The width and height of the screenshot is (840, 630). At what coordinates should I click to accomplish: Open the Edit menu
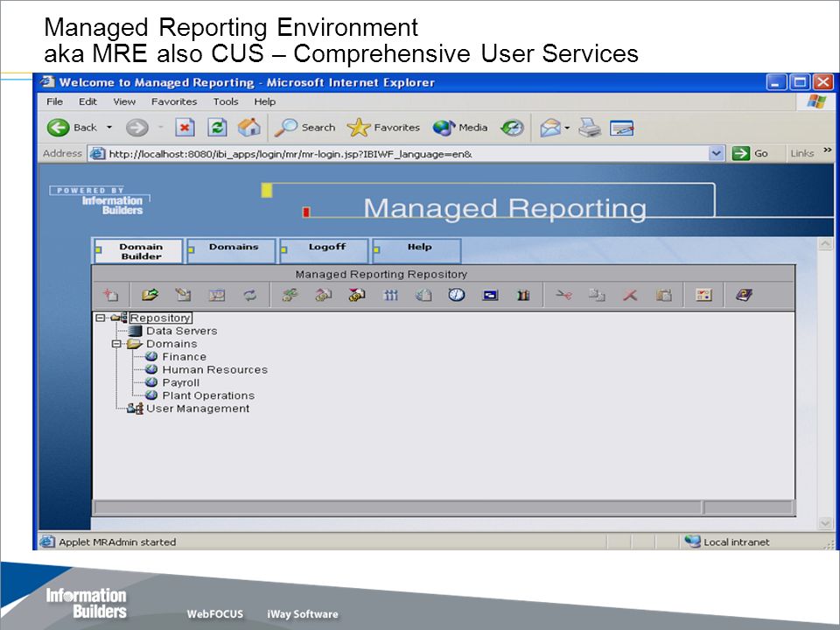click(x=87, y=101)
